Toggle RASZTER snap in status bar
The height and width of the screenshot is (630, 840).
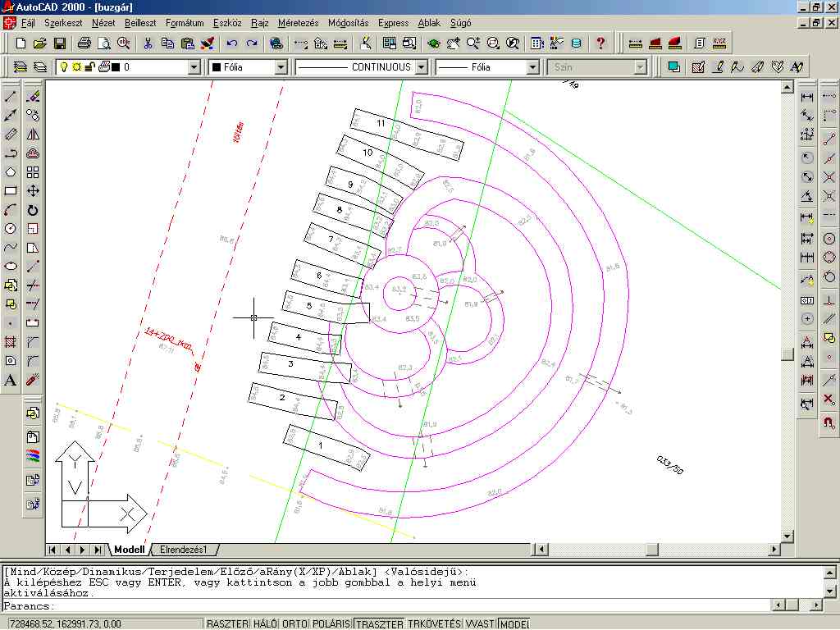pyautogui.click(x=226, y=624)
